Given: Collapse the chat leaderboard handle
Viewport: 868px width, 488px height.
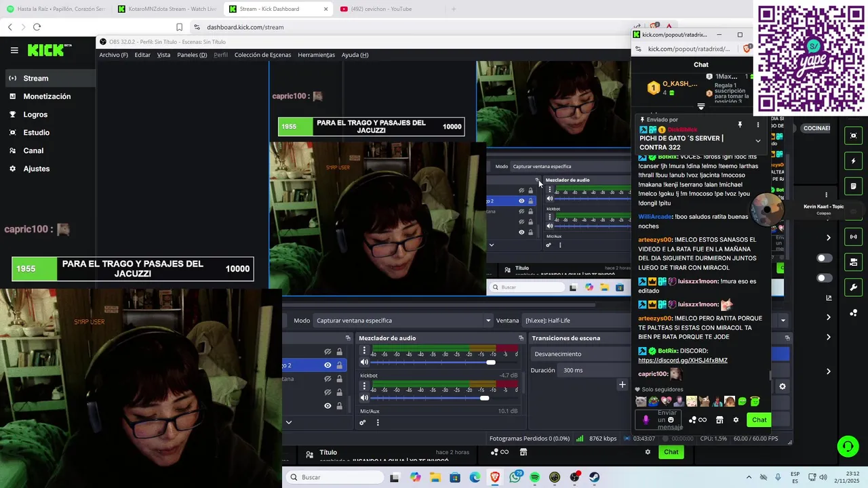Looking at the screenshot, I should tap(701, 106).
